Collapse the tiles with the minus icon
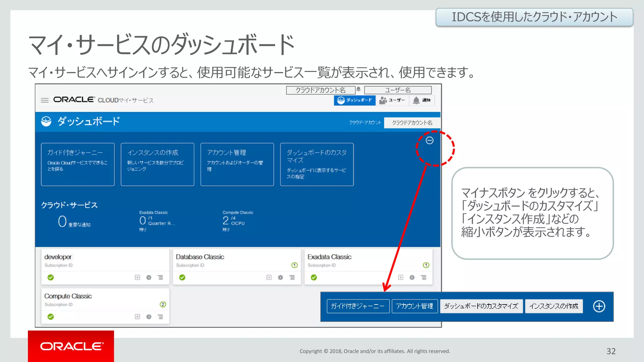The image size is (644, 362). click(x=430, y=140)
